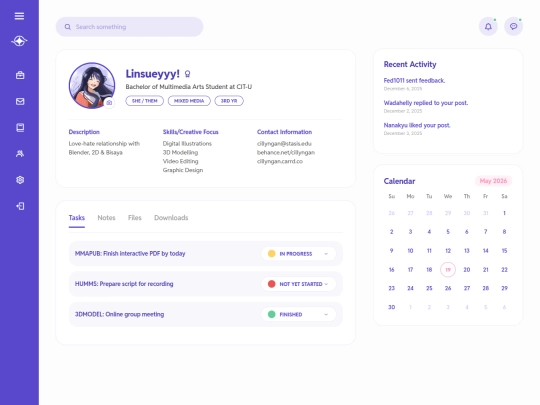This screenshot has width=540, height=405.
Task: Click the cillyngan@stasis.edu email address
Action: (x=284, y=144)
